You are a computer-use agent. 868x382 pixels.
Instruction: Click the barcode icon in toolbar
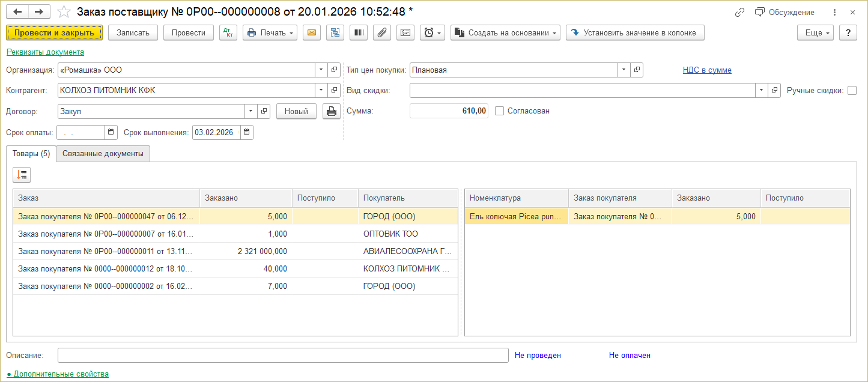tap(359, 33)
